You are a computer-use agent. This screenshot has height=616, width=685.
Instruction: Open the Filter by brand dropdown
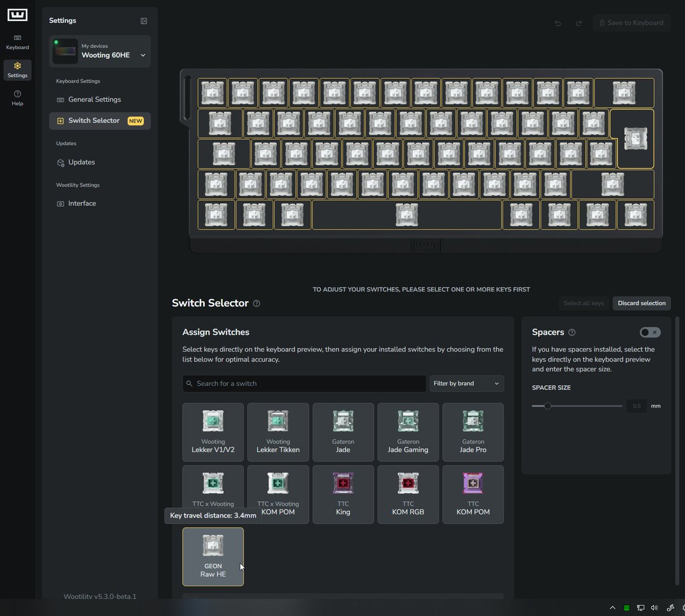tap(466, 384)
